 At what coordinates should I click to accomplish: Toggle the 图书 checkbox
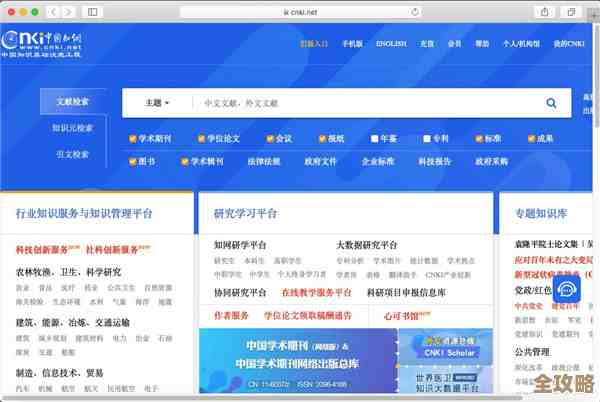point(133,162)
